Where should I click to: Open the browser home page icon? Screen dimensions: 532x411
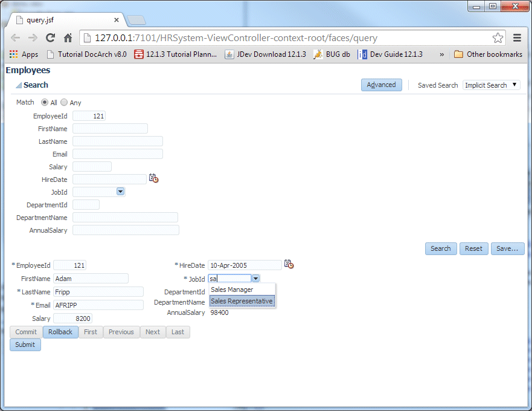[68, 37]
